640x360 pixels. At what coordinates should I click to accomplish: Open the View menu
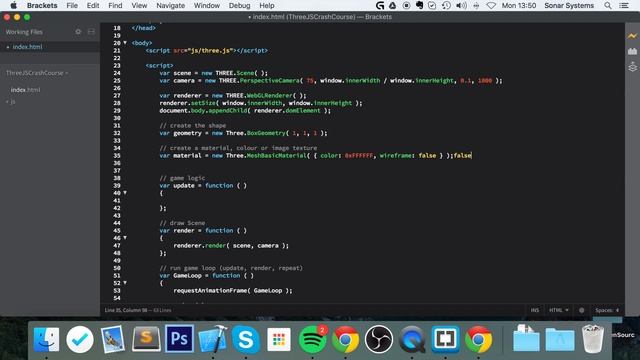pyautogui.click(x=139, y=6)
